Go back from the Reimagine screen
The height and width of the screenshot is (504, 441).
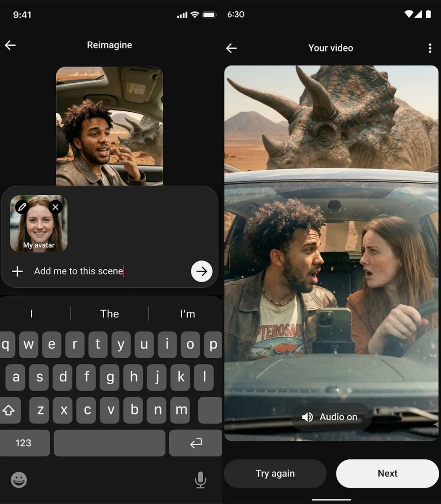click(x=10, y=45)
